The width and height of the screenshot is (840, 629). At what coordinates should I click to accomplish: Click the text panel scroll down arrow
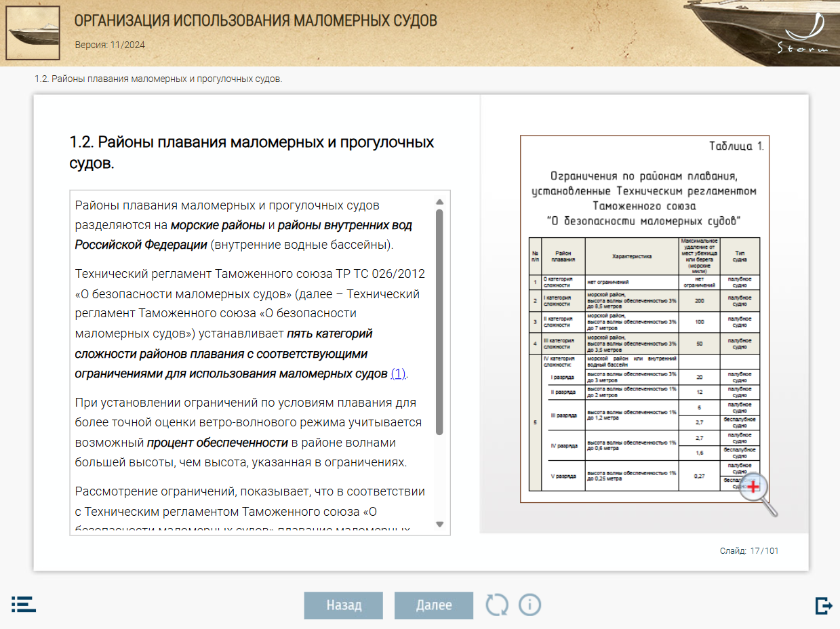pos(439,524)
